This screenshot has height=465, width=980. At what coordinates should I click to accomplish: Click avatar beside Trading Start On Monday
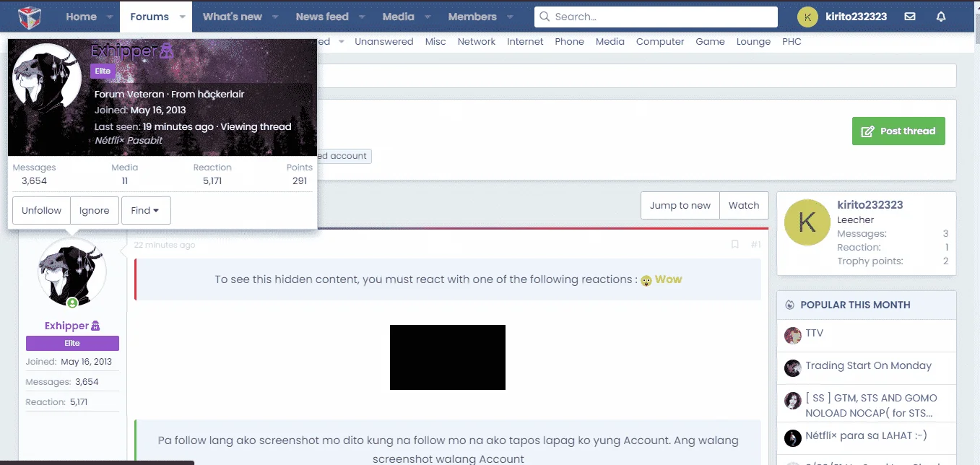[793, 368]
